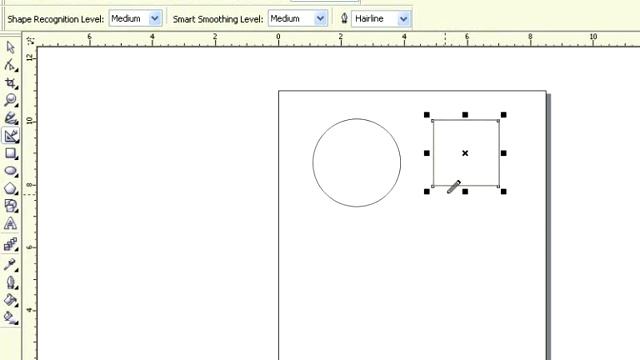
Task: Click the horizontal ruler at mark 8
Action: coord(530,38)
